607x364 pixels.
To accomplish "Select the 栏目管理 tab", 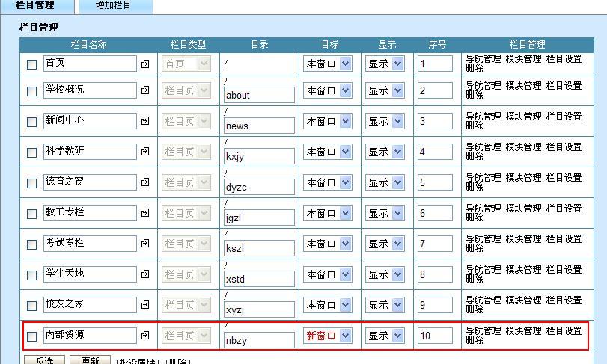I will coord(35,6).
